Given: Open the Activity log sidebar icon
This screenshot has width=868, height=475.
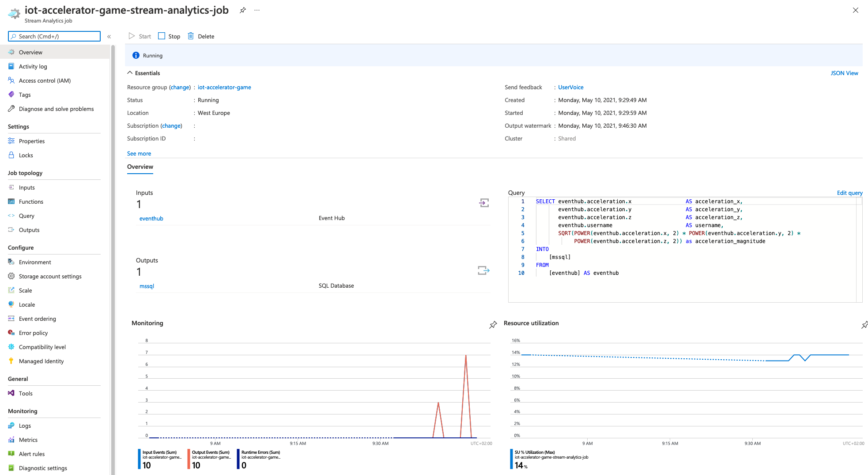Looking at the screenshot, I should click(11, 66).
